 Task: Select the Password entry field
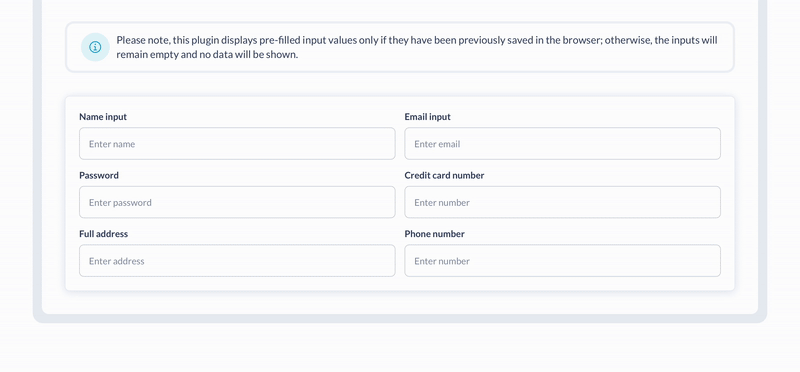[237, 202]
